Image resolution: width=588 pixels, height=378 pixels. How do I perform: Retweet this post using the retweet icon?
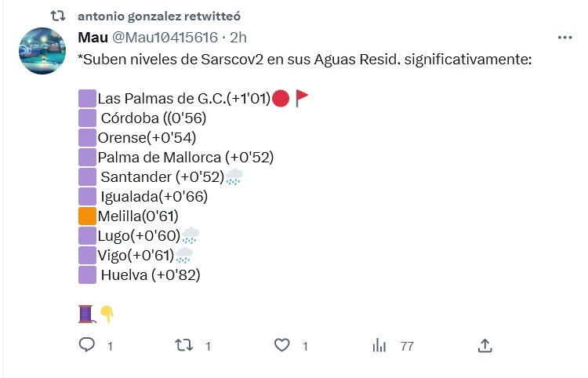pos(183,345)
